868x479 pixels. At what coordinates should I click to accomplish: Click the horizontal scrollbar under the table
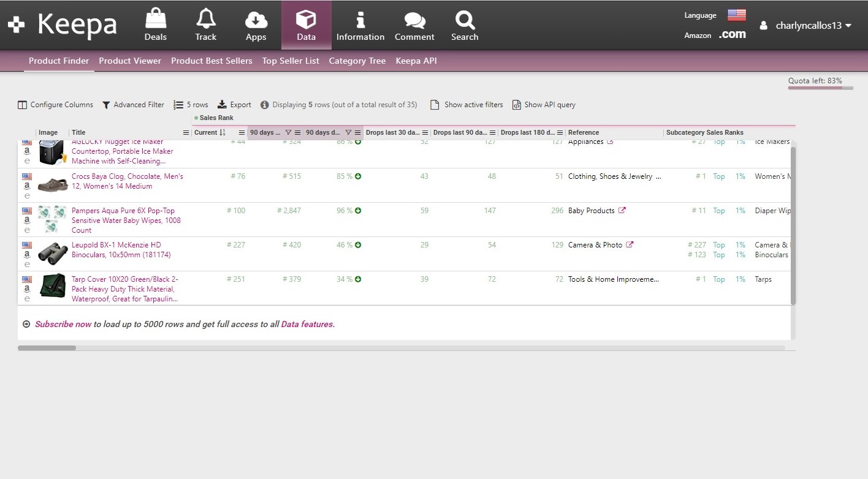click(47, 348)
